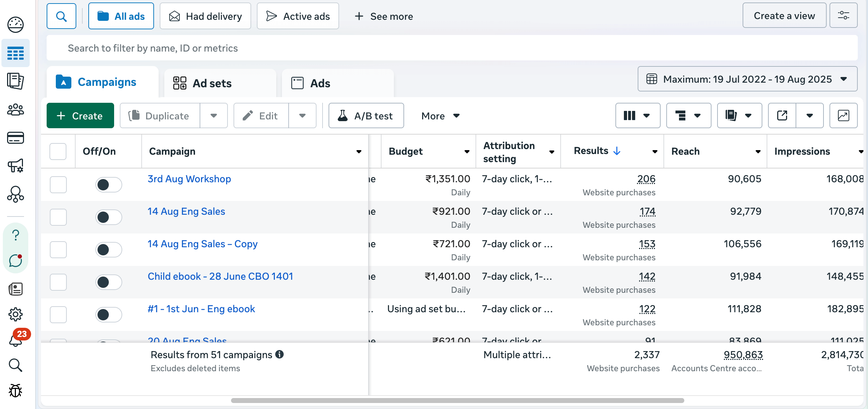Viewport: 868px width, 409px height.
Task: Switch to the Campaigns tab
Action: tap(102, 82)
